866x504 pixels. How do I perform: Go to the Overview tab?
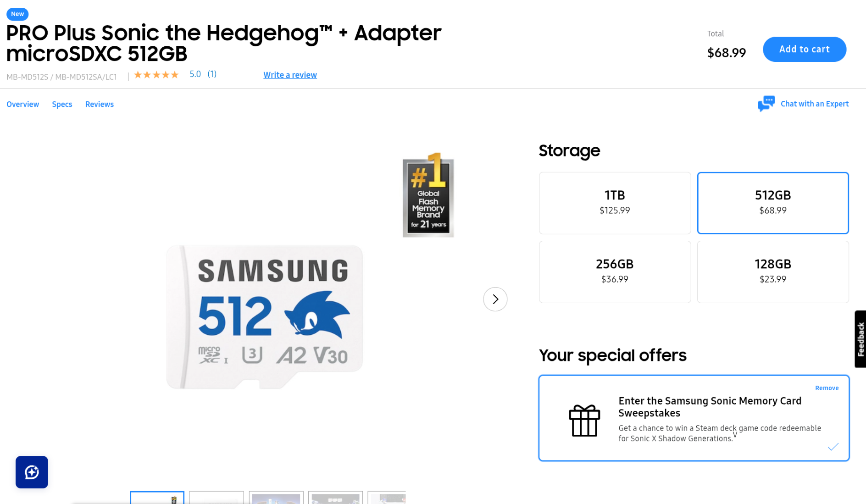pos(22,104)
